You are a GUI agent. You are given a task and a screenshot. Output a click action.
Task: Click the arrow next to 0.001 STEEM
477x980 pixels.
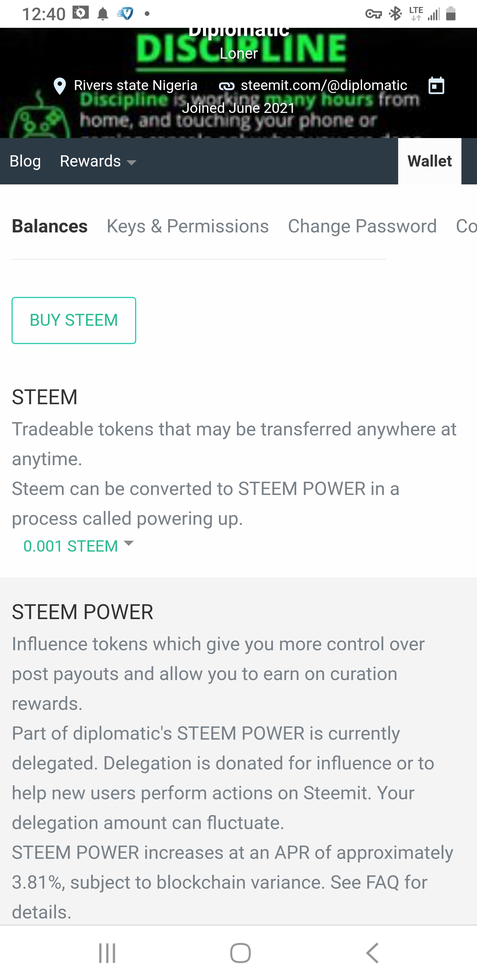coord(129,543)
